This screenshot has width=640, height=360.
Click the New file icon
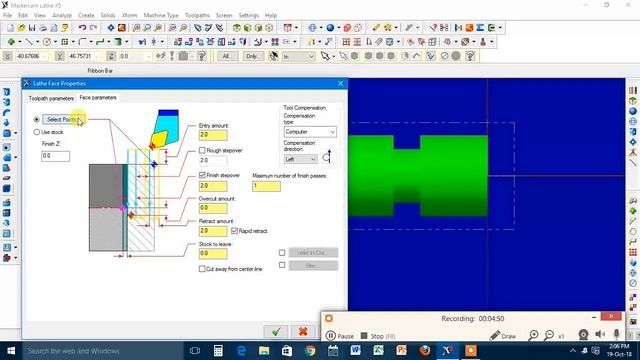[10, 28]
